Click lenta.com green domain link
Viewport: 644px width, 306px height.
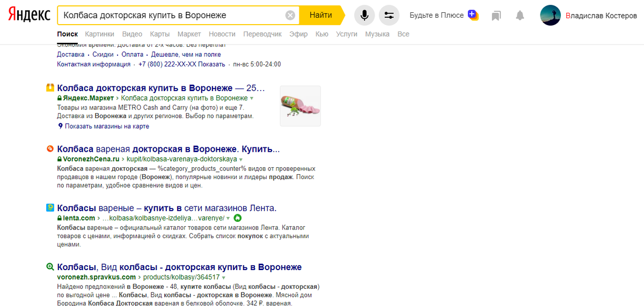click(79, 219)
